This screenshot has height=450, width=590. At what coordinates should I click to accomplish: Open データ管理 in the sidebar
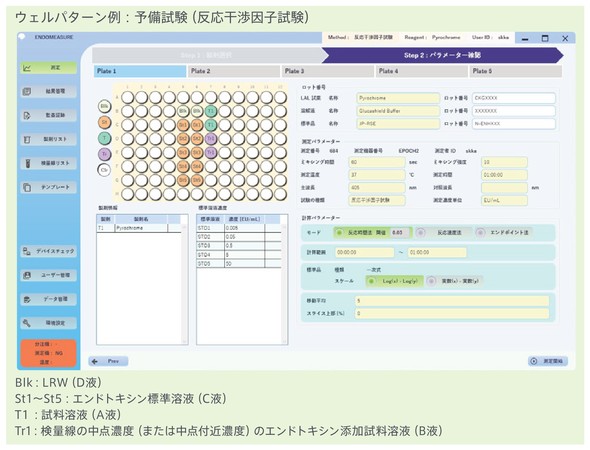pyautogui.click(x=49, y=299)
